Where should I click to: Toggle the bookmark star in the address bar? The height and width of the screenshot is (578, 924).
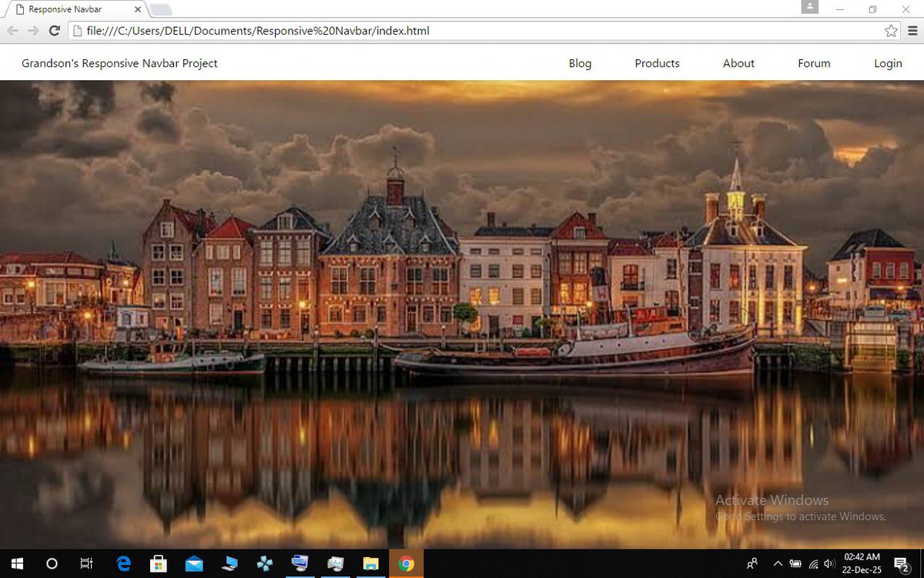[x=891, y=31]
